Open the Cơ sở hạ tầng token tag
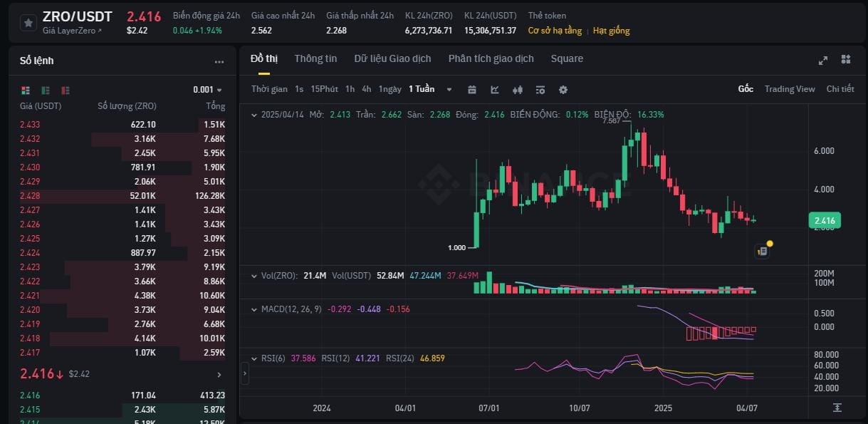This screenshot has width=868, height=424. (555, 31)
